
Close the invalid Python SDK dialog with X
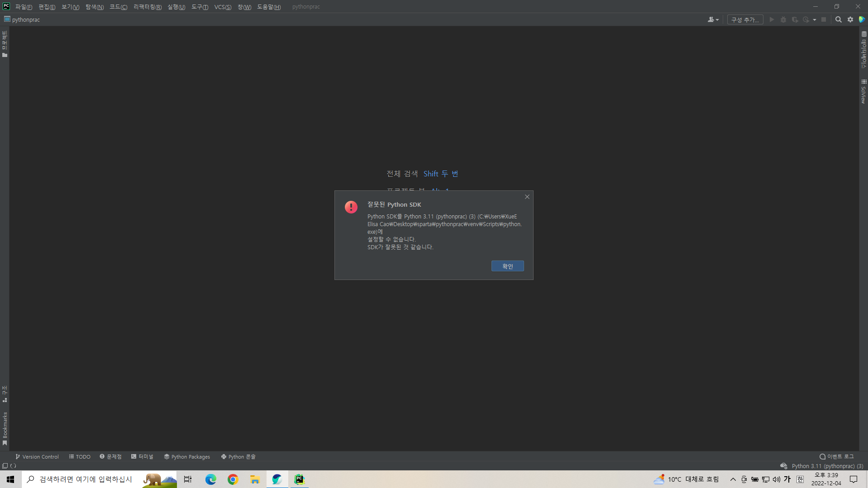point(527,197)
